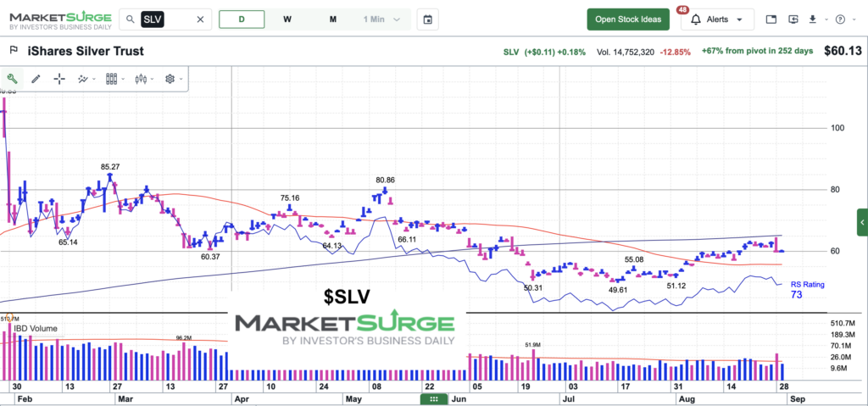Select the crosshair cursor tool
This screenshot has width=868, height=406.
click(x=59, y=79)
